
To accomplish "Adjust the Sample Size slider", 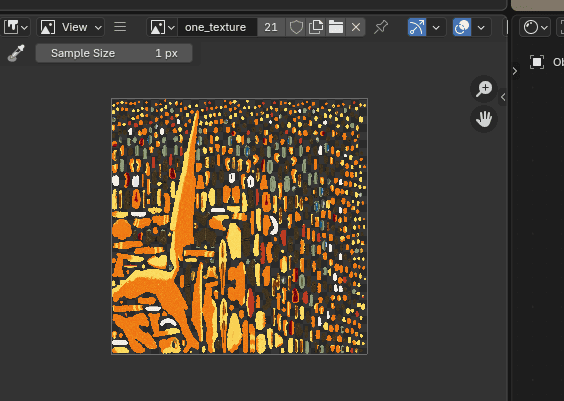I will click(x=114, y=53).
